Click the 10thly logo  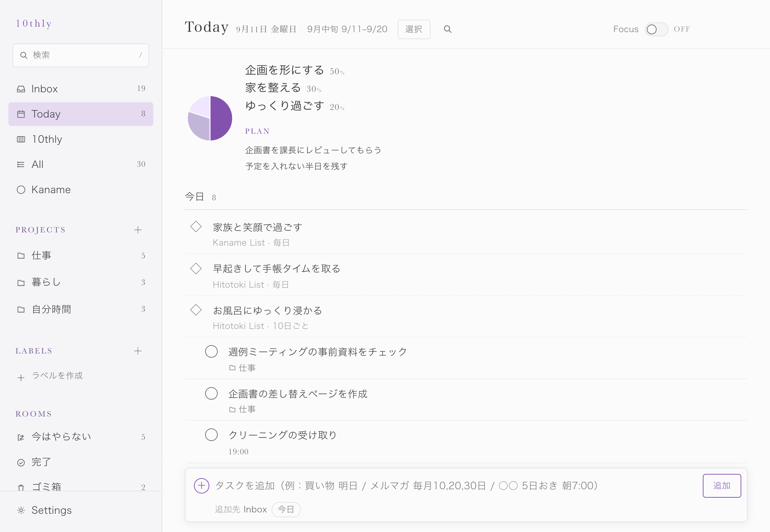(x=34, y=23)
